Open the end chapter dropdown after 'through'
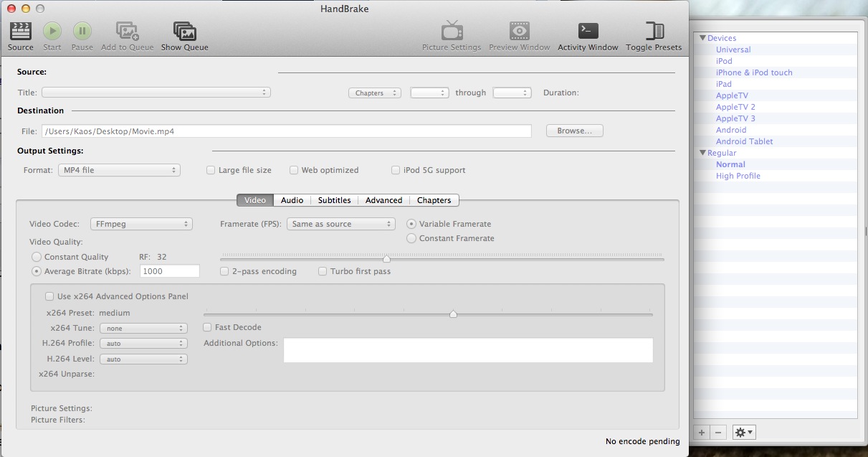 [512, 93]
